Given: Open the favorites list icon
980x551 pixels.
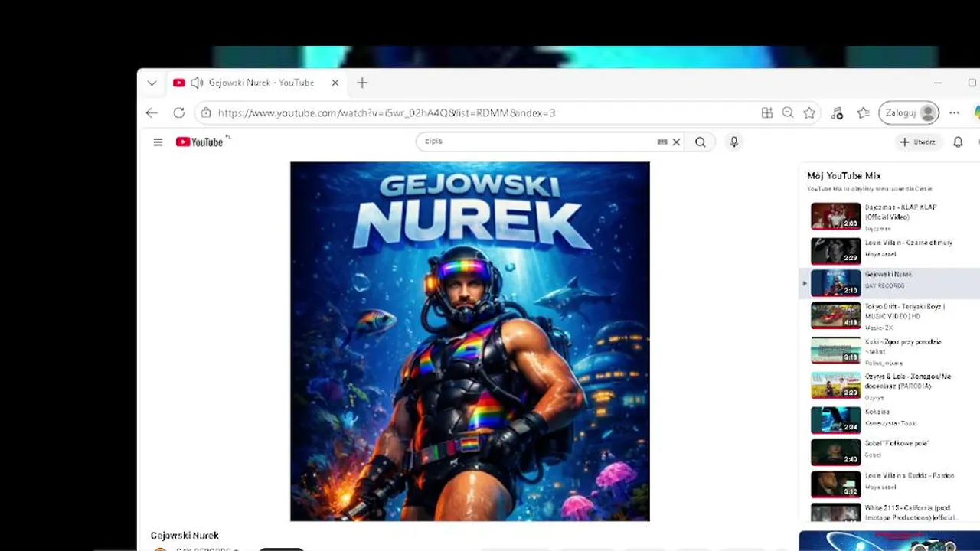Looking at the screenshot, I should (x=864, y=113).
